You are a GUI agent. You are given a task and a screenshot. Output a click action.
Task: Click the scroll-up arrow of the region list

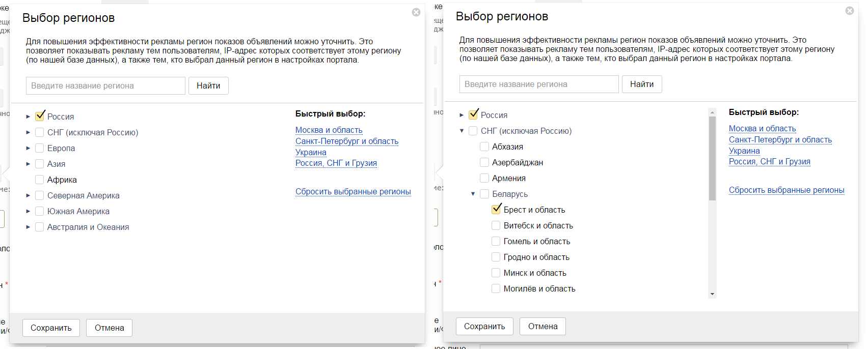[712, 112]
